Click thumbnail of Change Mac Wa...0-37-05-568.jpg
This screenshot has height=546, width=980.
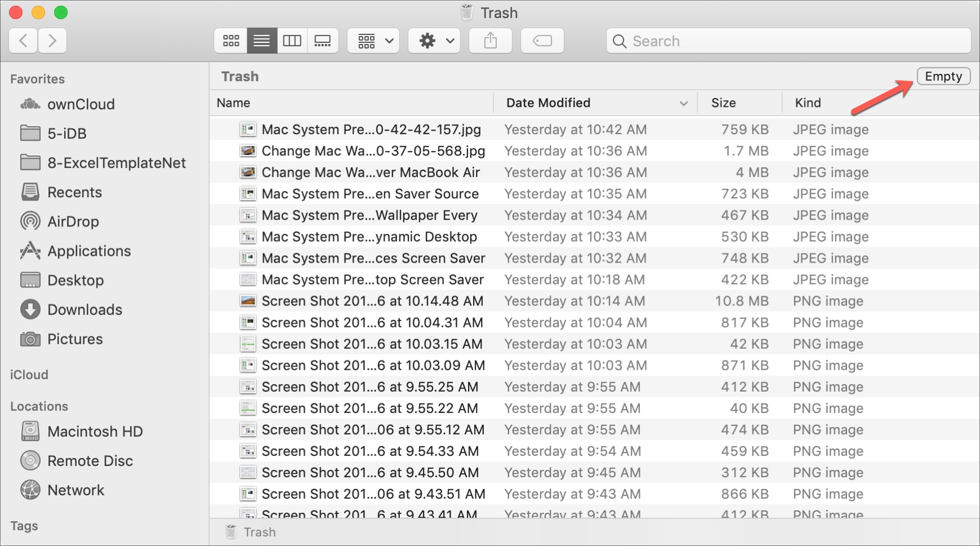(248, 151)
